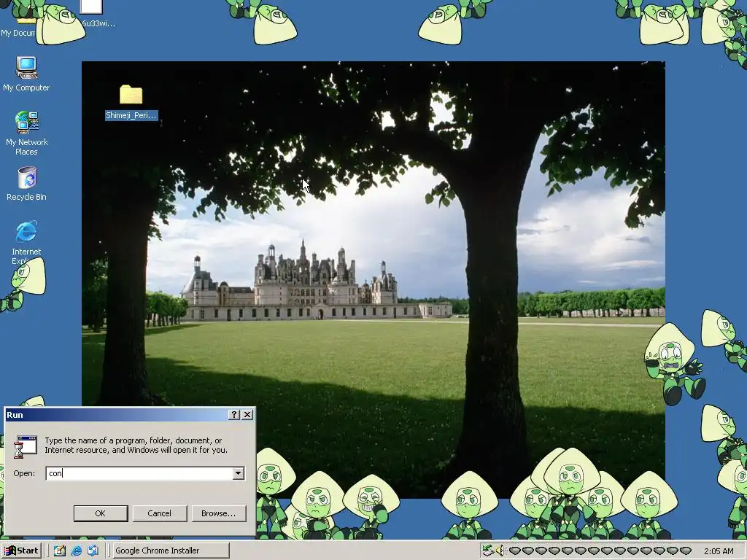Viewport: 747px width, 560px height.
Task: Open the Start menu
Action: pos(21,551)
